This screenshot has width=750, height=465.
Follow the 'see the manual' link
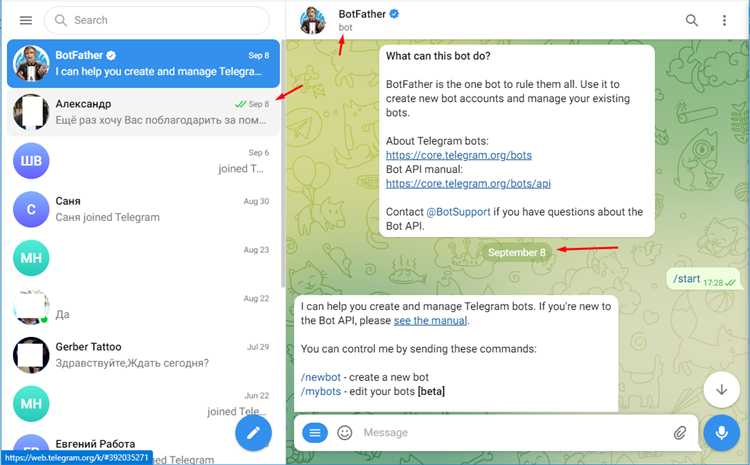click(430, 321)
